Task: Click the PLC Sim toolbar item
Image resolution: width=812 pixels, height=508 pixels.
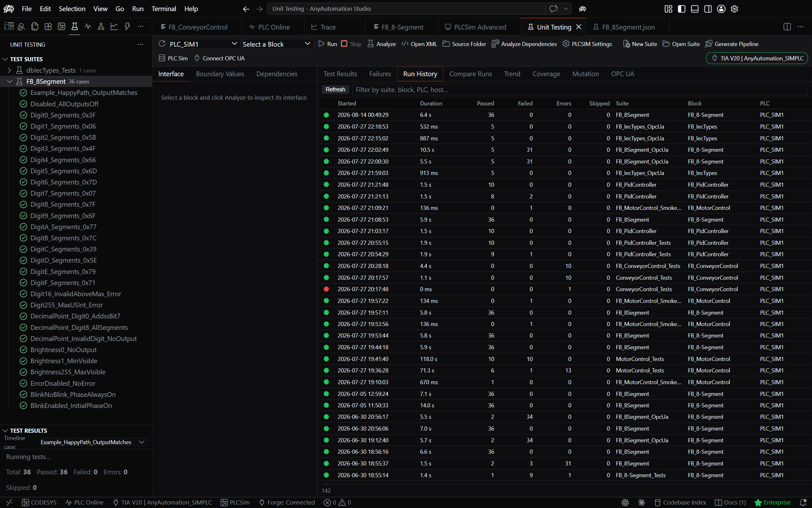Action: coord(173,58)
